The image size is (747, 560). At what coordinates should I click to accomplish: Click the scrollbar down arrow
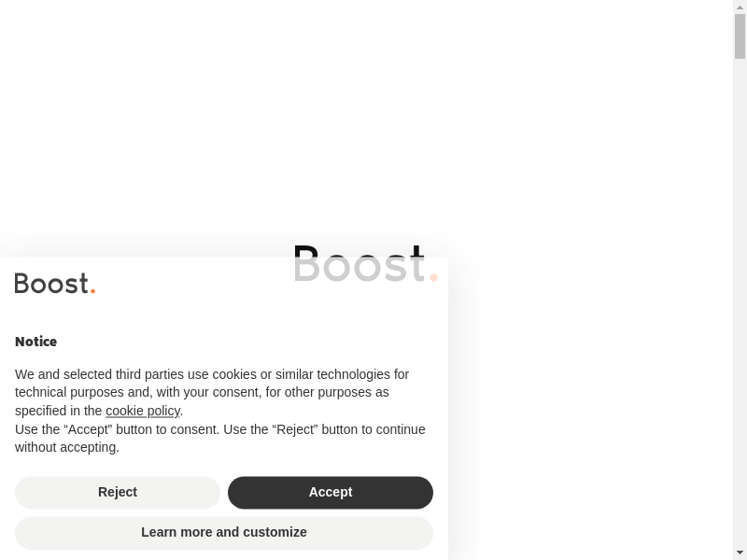click(x=740, y=553)
